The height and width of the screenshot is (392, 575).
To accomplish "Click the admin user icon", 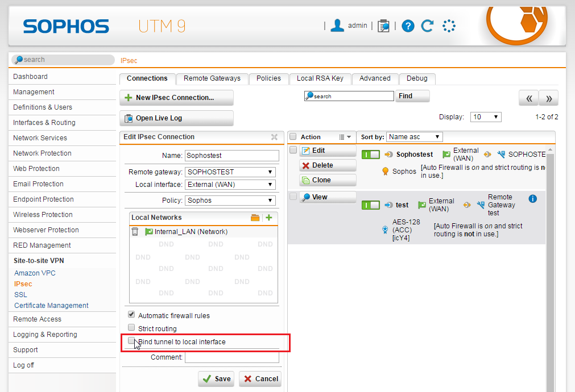I will click(337, 26).
